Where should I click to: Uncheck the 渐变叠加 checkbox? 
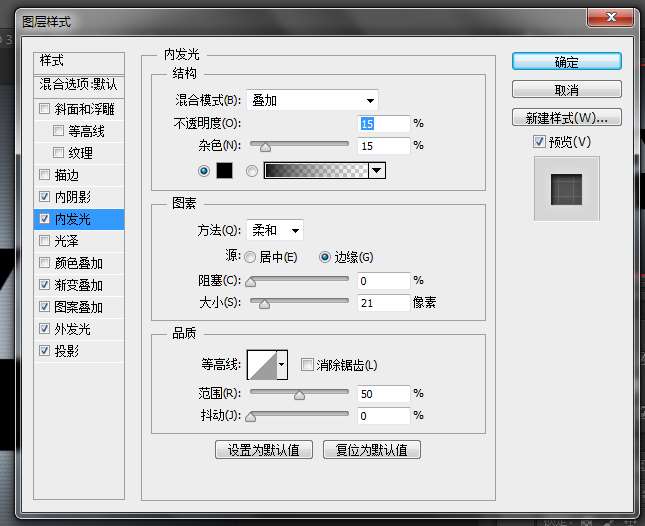[x=44, y=285]
